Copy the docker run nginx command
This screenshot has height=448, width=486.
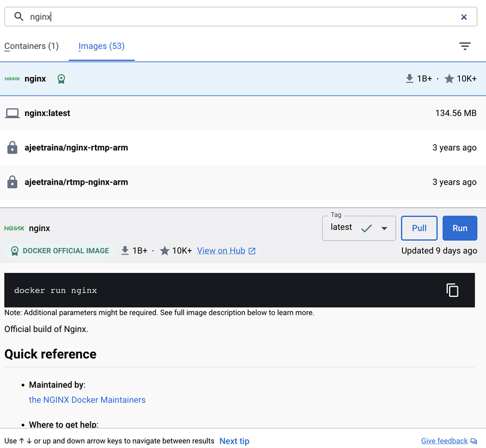pyautogui.click(x=452, y=290)
